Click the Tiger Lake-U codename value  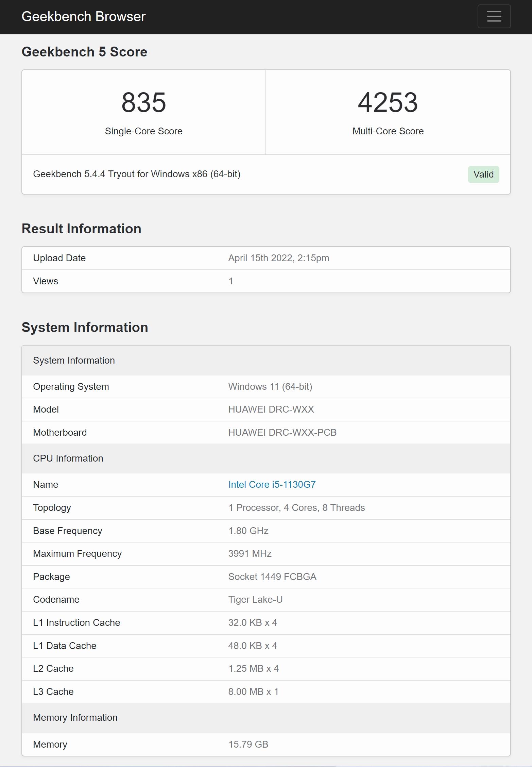pyautogui.click(x=255, y=599)
